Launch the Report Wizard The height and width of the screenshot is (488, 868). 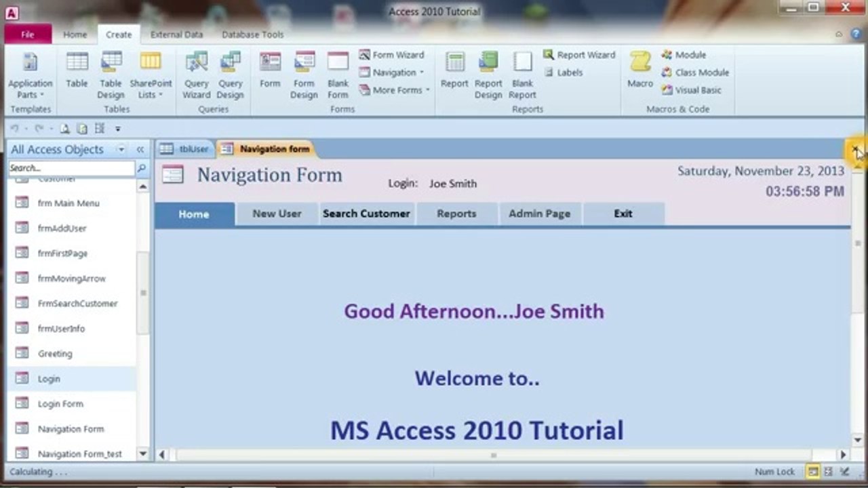(579, 55)
